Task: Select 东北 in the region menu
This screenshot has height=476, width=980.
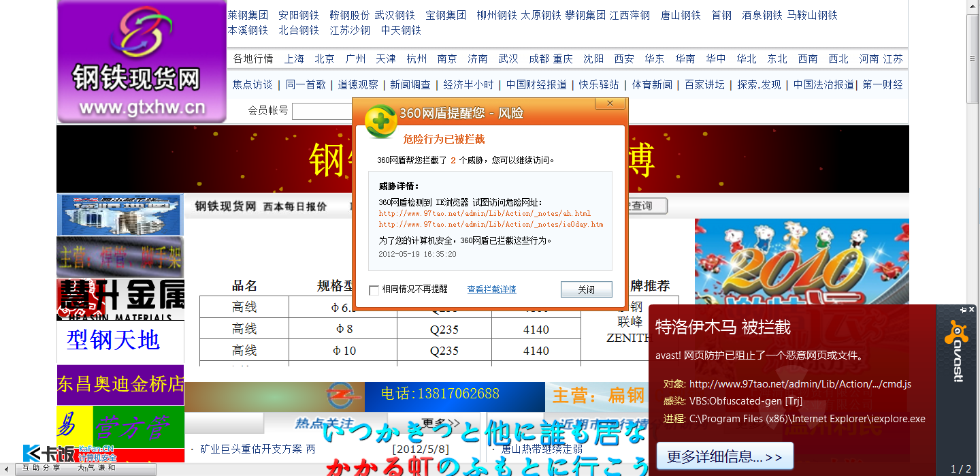Action: pyautogui.click(x=777, y=59)
